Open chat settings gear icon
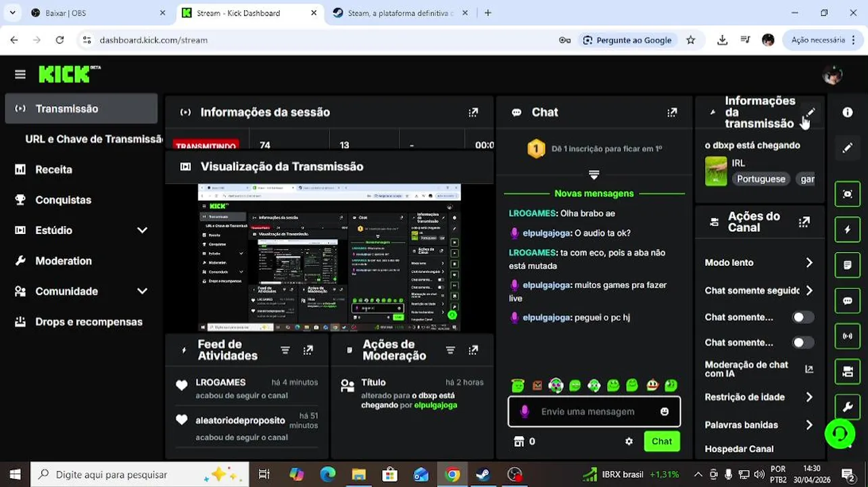Viewport: 868px width, 487px height. 629,441
